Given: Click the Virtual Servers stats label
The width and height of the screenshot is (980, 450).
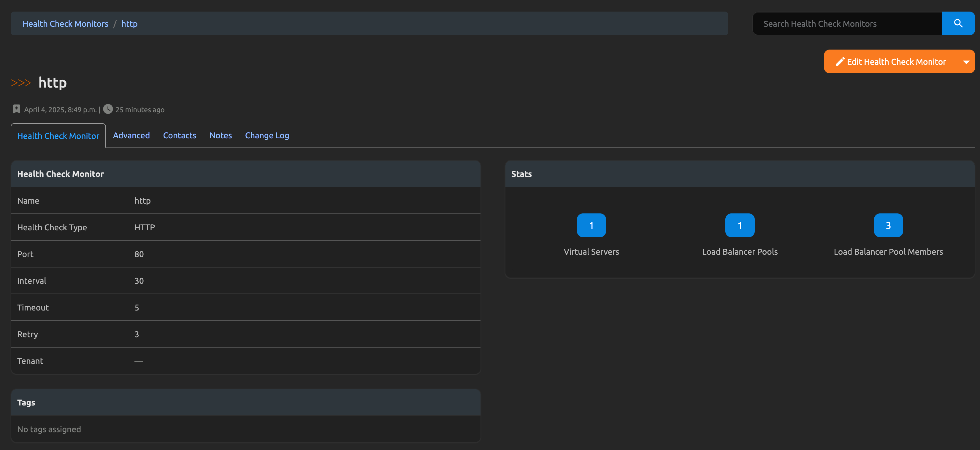Looking at the screenshot, I should pos(591,252).
